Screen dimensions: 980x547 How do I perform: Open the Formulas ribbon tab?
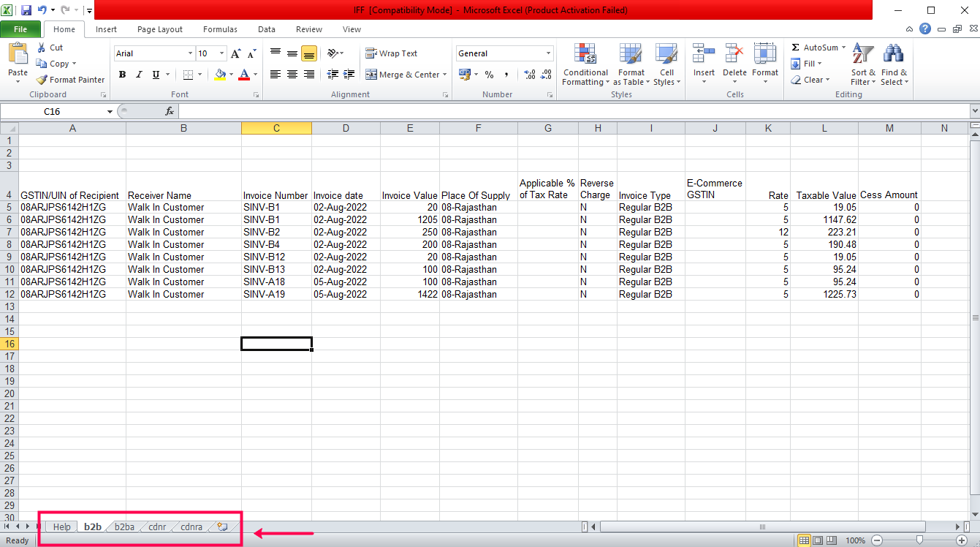pos(220,29)
